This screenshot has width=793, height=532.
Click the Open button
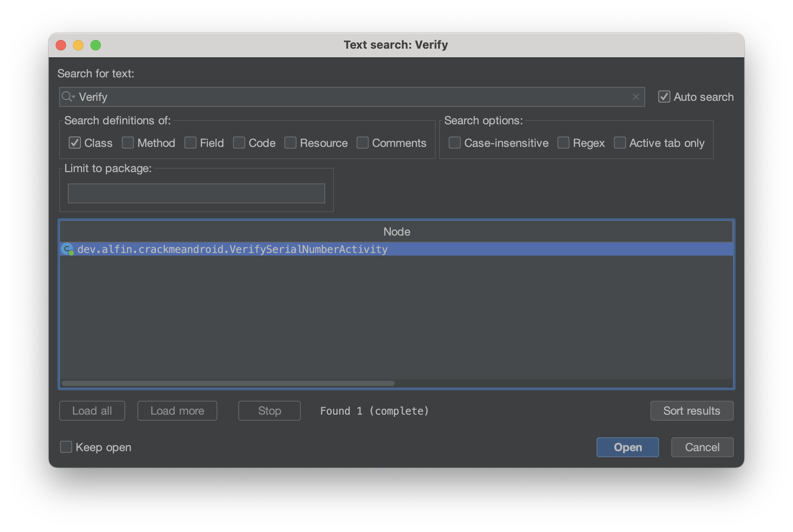click(627, 447)
